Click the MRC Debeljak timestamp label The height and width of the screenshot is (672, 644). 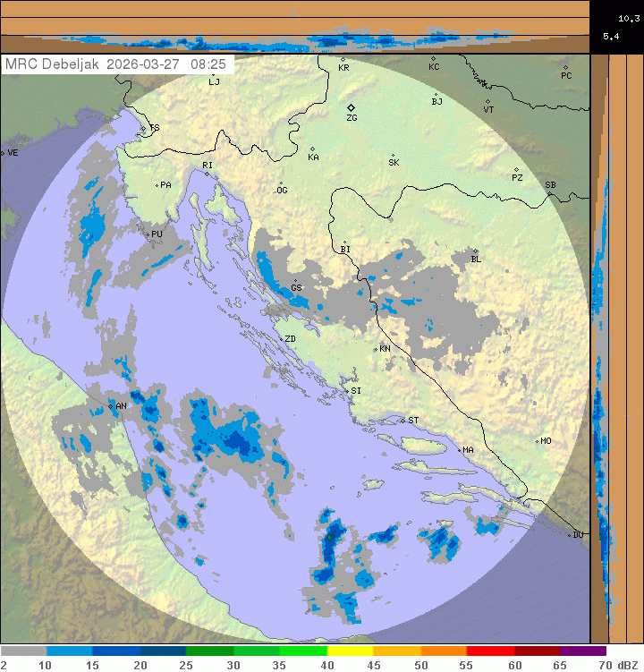(x=116, y=64)
